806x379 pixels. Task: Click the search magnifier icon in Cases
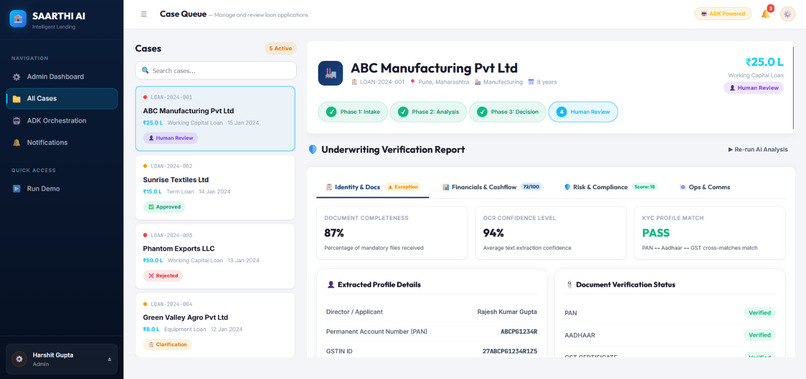click(x=145, y=70)
